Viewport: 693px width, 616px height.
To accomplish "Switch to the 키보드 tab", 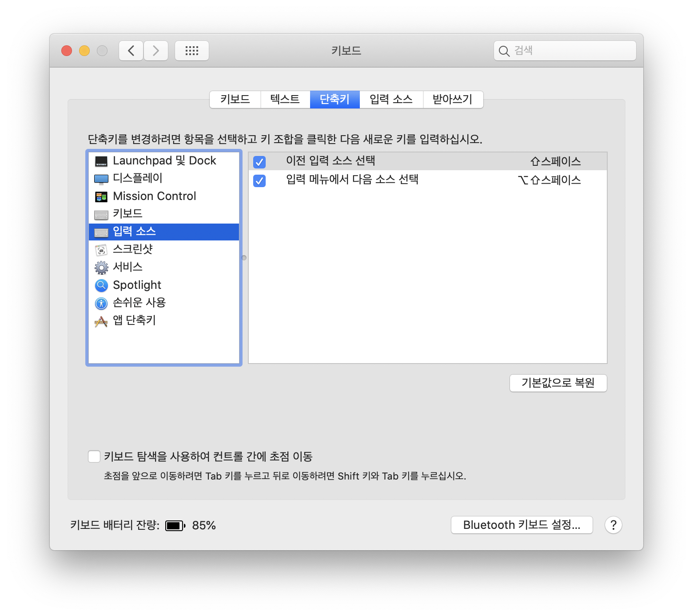I will 235,99.
